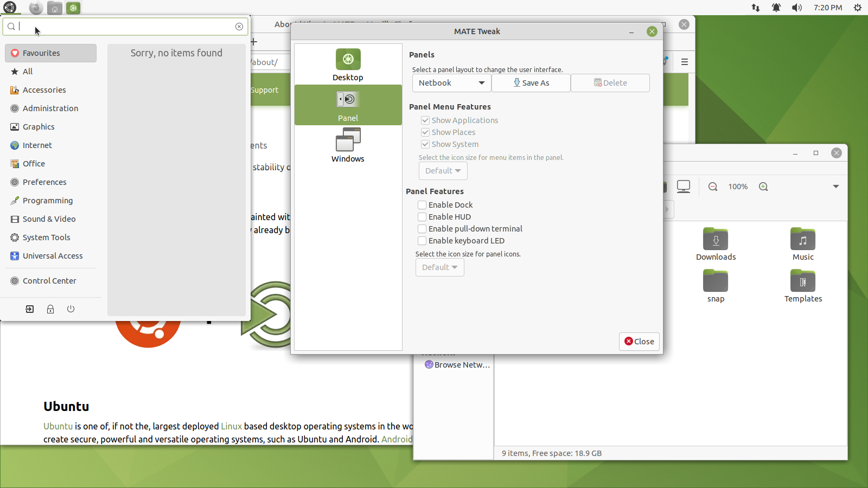Click the 7:20 PM clock
Screen dimensions: 868x488
tap(828, 8)
